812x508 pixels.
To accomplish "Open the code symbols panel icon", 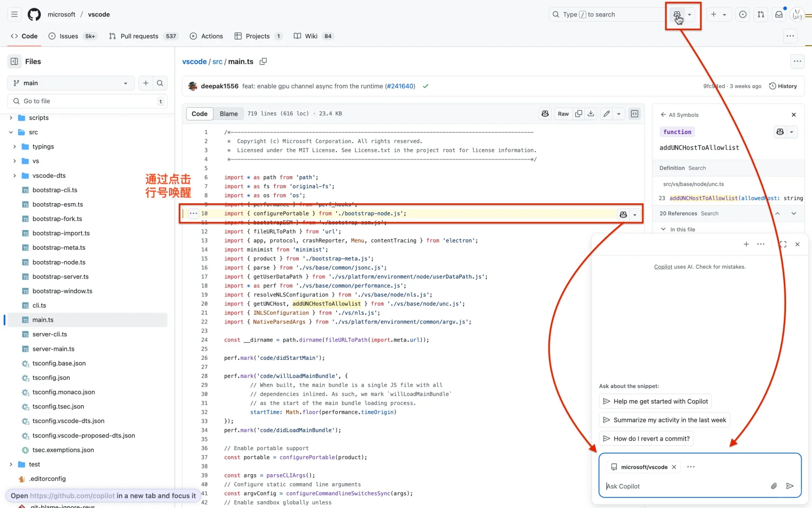I will pos(634,113).
